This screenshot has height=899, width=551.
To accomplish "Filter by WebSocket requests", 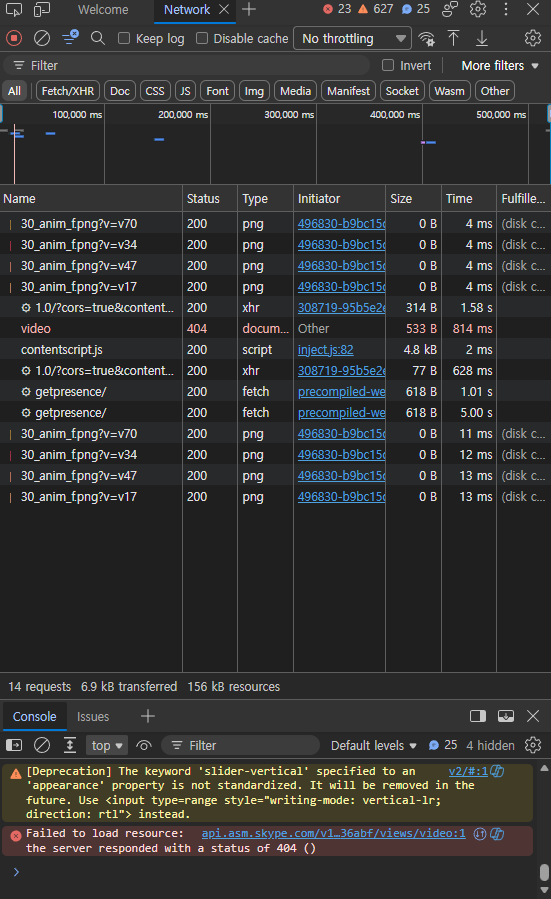I will (402, 91).
